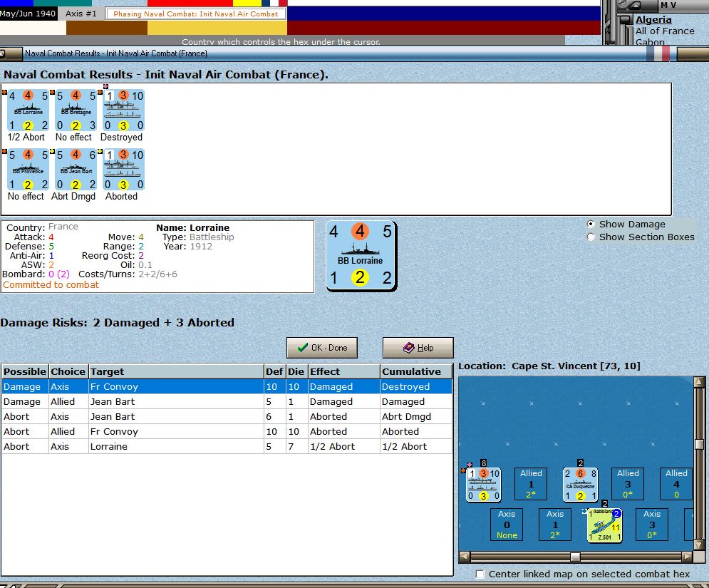
Task: Select Abort Allied Fr Convoy row
Action: pyautogui.click(x=227, y=431)
